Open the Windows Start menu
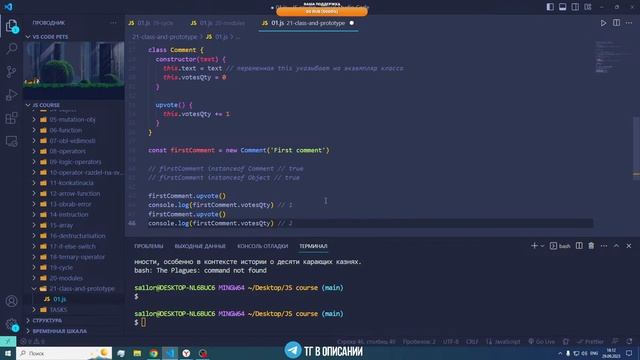 [8, 353]
